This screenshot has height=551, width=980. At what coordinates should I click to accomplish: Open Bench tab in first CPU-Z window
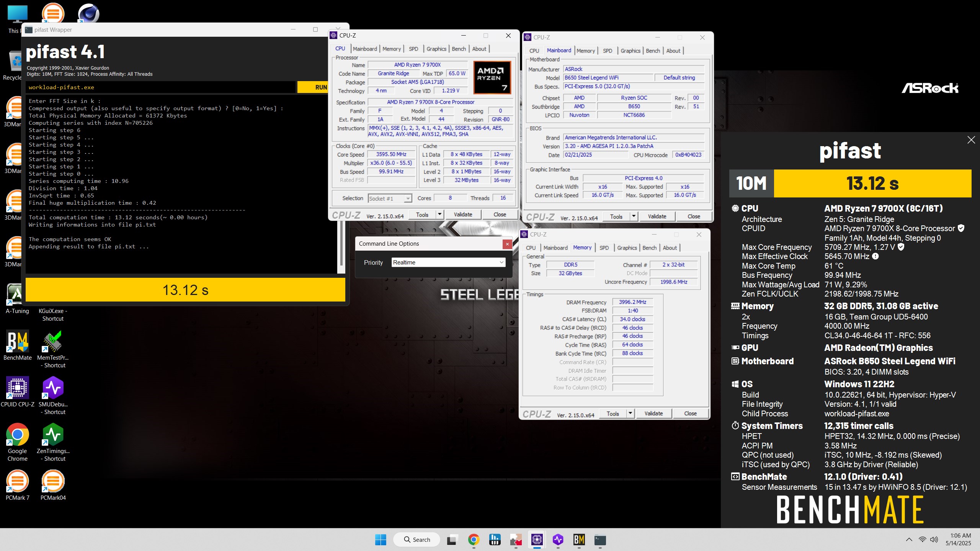click(459, 49)
